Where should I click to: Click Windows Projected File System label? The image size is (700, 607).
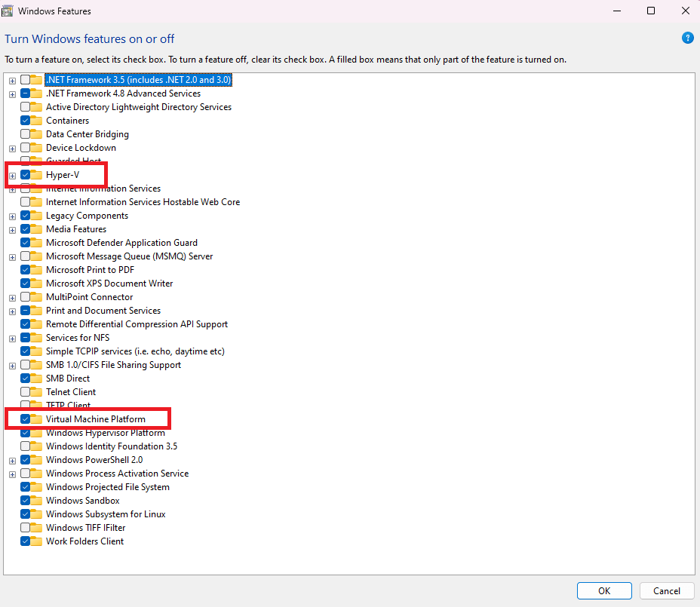point(108,487)
